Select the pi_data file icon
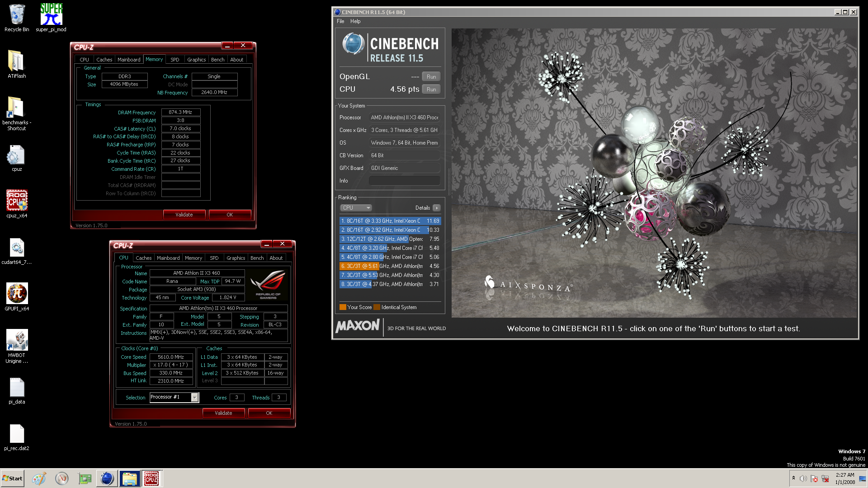 [17, 390]
